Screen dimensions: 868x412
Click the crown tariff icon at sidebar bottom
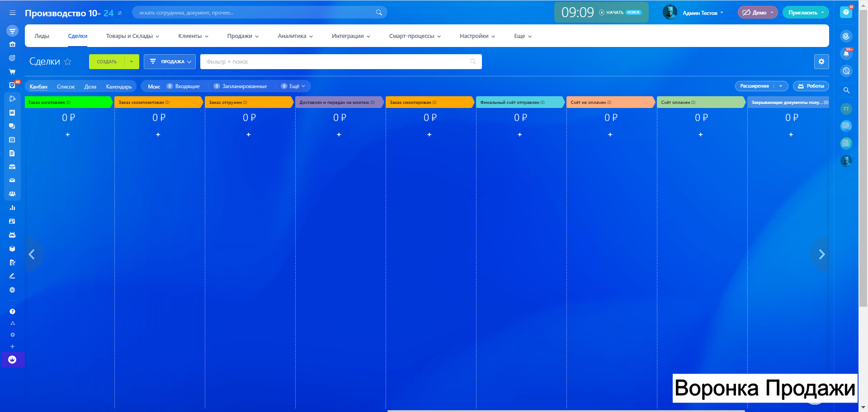coord(12,360)
